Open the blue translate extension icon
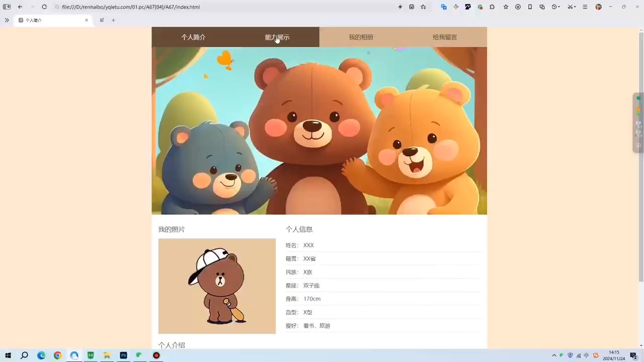The image size is (644, 362). tap(444, 7)
